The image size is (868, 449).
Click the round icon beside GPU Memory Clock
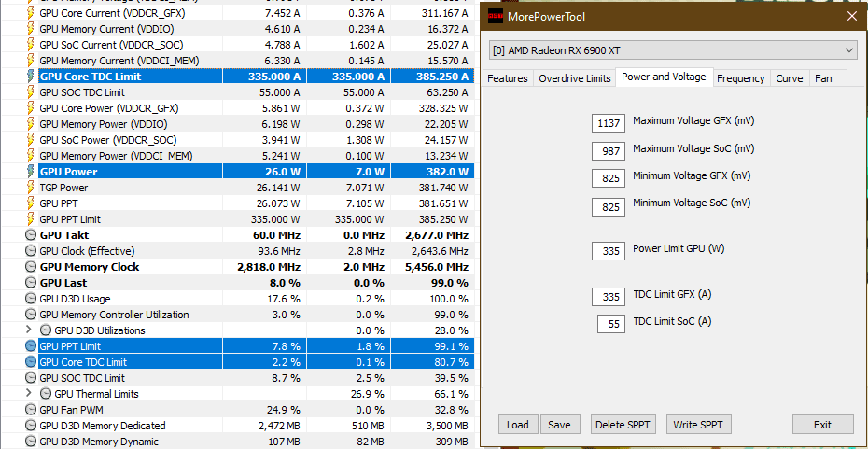[31, 267]
